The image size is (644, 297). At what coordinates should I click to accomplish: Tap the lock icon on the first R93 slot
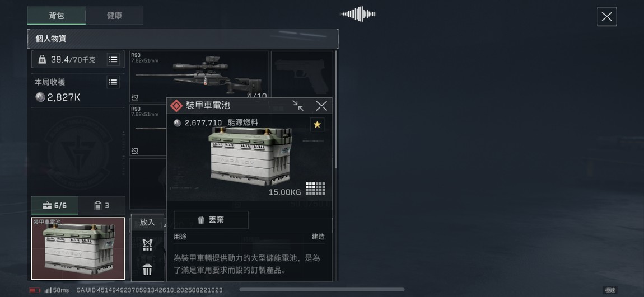point(135,97)
